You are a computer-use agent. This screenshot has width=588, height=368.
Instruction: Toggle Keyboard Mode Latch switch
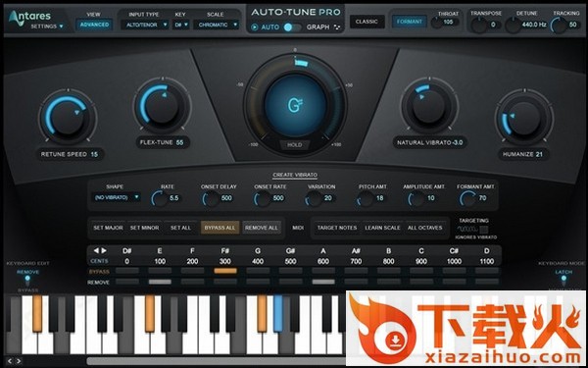click(563, 280)
